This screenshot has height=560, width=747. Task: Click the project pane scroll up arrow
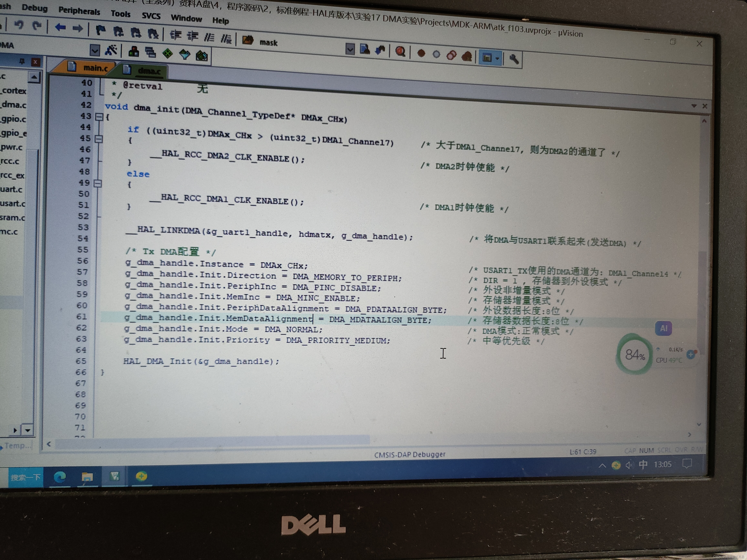pyautogui.click(x=34, y=77)
